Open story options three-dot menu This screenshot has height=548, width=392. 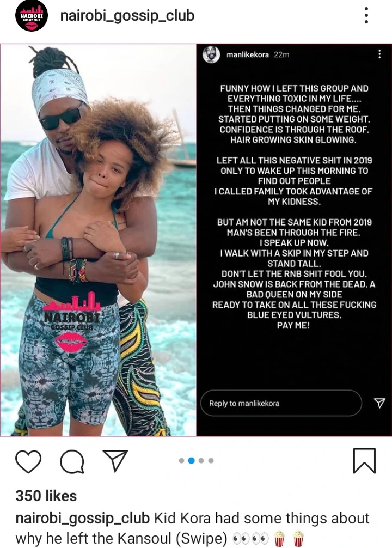pyautogui.click(x=379, y=54)
